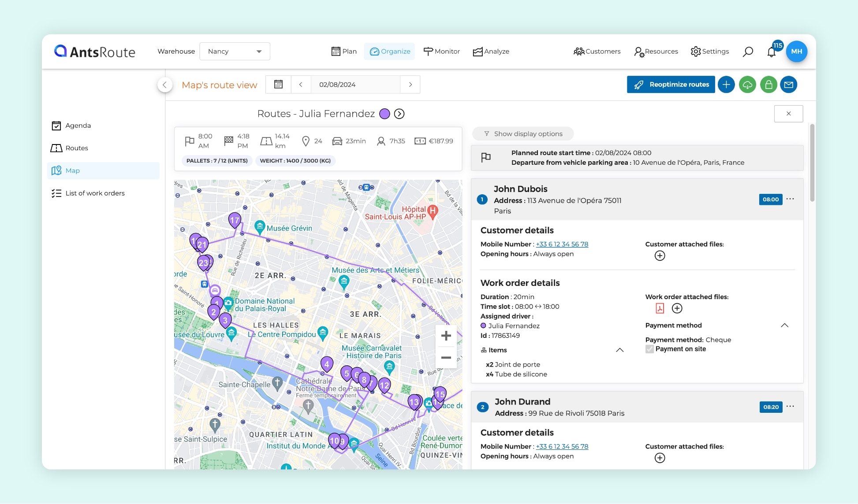The height and width of the screenshot is (504, 858).
Task: Open the Nancy warehouse dropdown
Action: pyautogui.click(x=235, y=52)
